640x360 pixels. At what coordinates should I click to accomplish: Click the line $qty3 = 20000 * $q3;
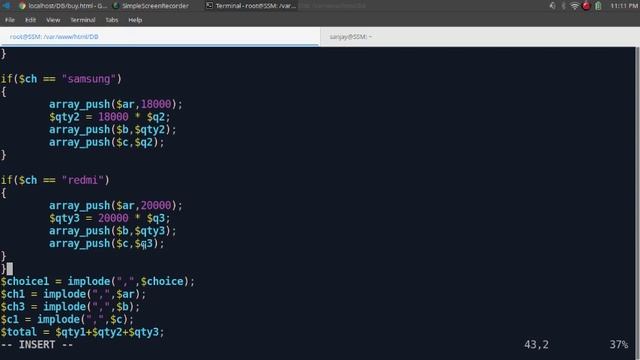pyautogui.click(x=109, y=218)
